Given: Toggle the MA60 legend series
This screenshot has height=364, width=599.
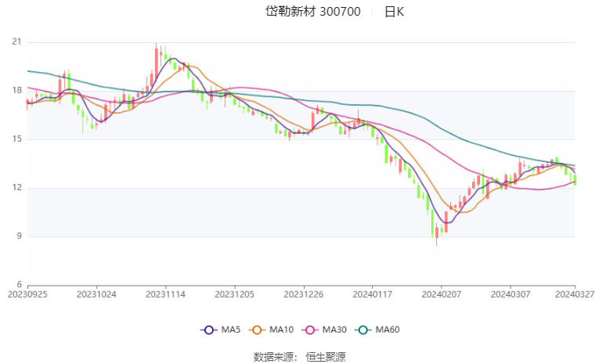Looking at the screenshot, I should pos(377,330).
